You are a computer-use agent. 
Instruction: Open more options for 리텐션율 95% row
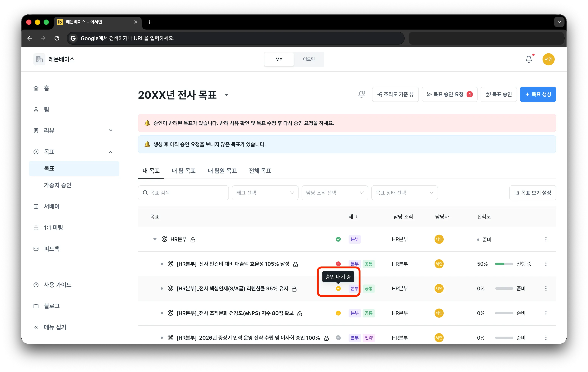(x=546, y=288)
